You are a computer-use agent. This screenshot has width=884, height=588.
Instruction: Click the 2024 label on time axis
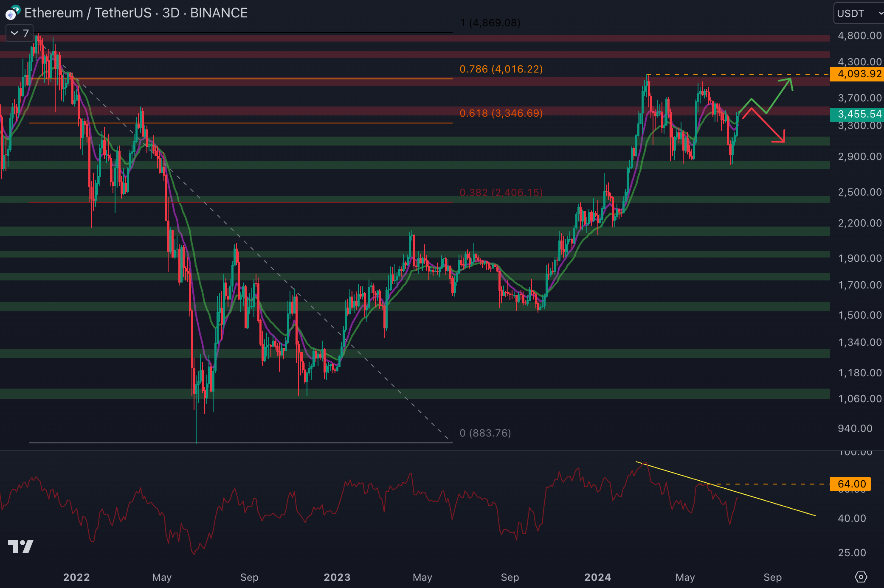(x=597, y=577)
